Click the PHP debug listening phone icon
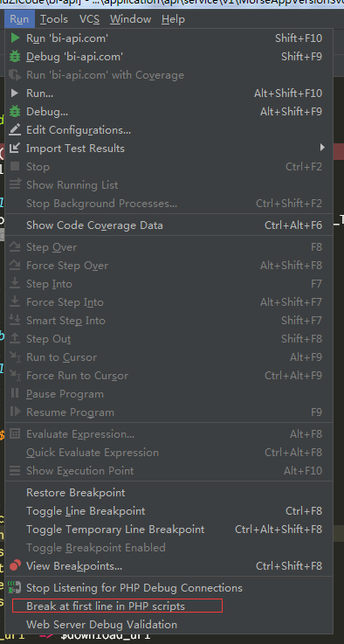344x644 pixels. coord(15,588)
